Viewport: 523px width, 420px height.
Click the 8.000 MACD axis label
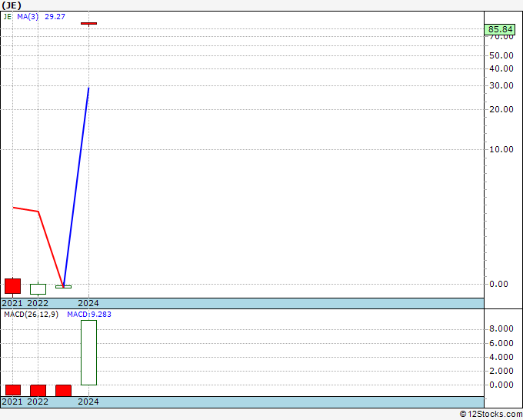501,329
